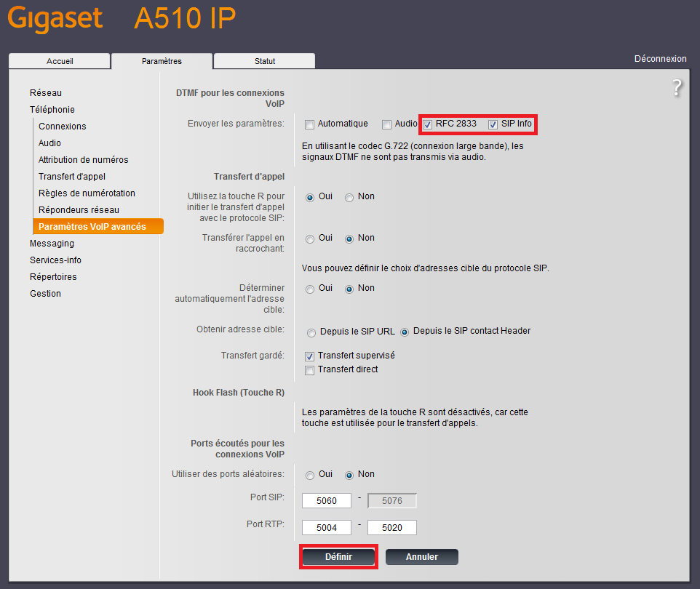Image resolution: width=700 pixels, height=589 pixels.
Task: Select Paramètres VoIP avancés menu item
Action: point(98,226)
